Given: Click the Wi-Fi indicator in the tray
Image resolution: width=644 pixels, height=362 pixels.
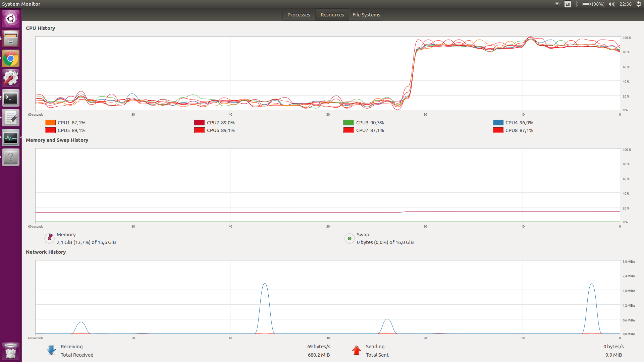Looking at the screenshot, I should pyautogui.click(x=557, y=4).
